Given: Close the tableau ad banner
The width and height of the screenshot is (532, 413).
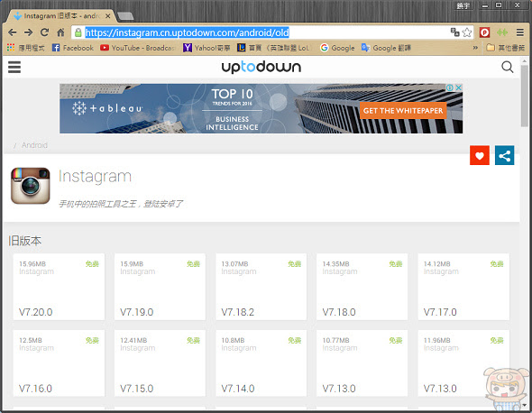Looking at the screenshot, I should click(x=458, y=87).
